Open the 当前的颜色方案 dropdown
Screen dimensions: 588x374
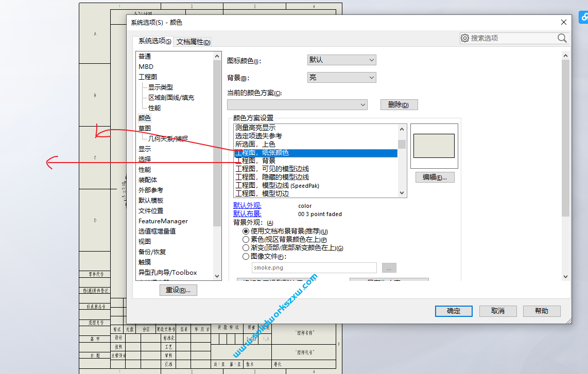[297, 104]
